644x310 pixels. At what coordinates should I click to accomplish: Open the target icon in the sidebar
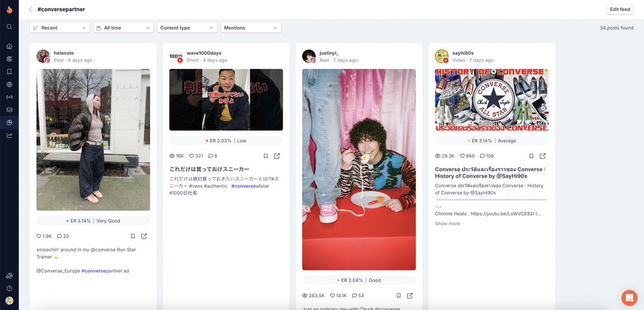(x=10, y=84)
